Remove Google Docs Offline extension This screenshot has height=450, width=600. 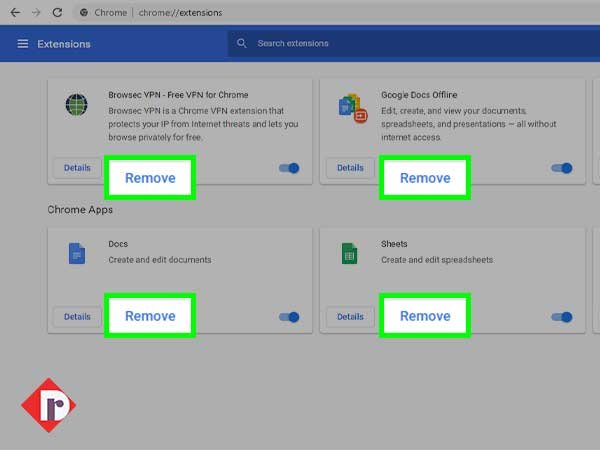(x=425, y=178)
